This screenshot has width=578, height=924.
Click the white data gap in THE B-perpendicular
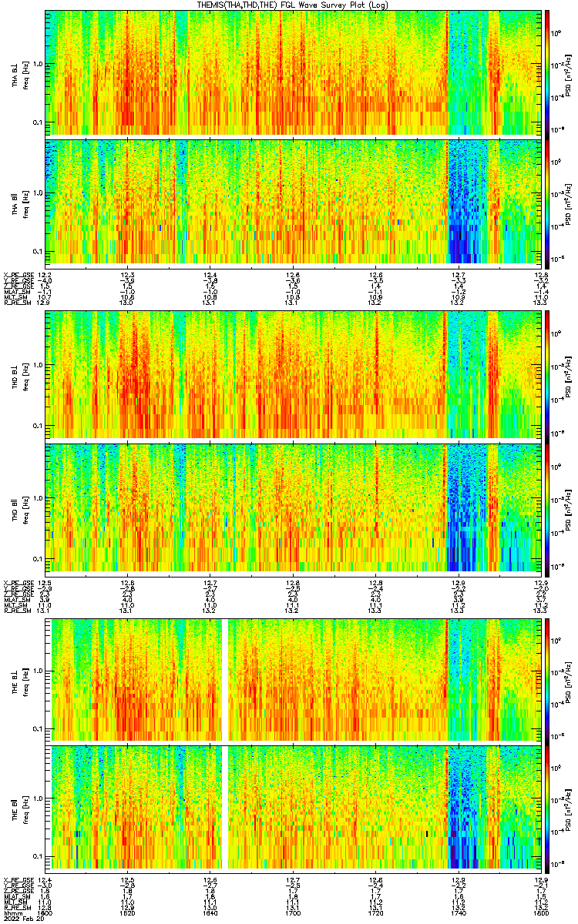click(226, 680)
